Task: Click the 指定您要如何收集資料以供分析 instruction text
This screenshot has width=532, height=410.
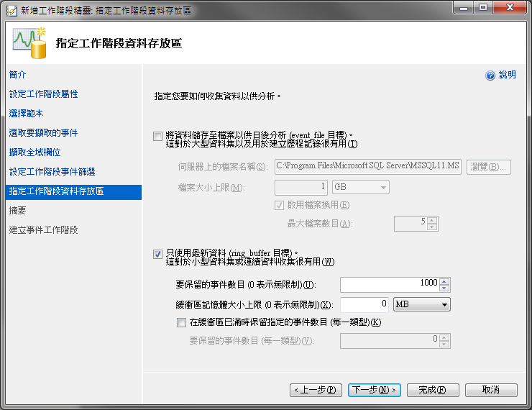Action: [218, 96]
